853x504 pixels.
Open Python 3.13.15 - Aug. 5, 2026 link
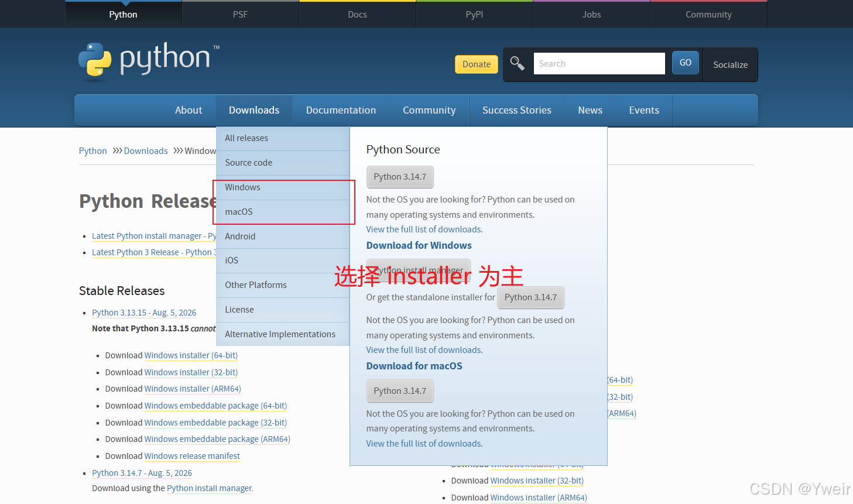[144, 313]
